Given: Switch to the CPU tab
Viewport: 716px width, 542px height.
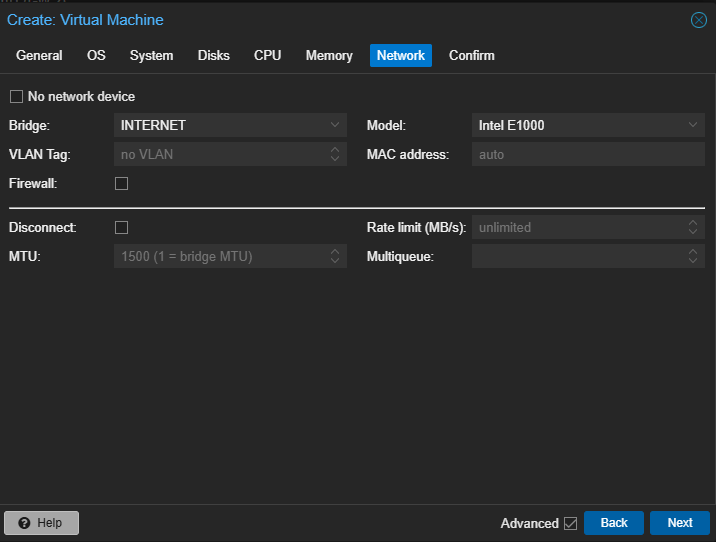Looking at the screenshot, I should click(267, 56).
